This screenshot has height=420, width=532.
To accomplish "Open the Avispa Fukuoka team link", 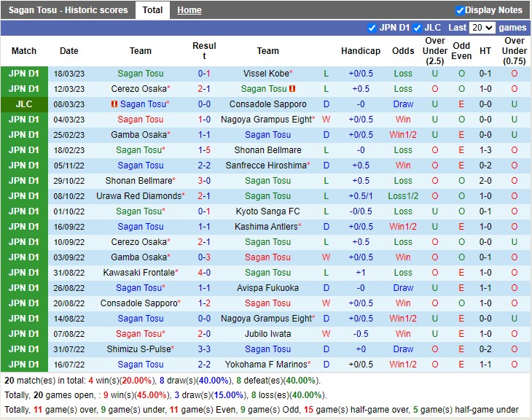I will pyautogui.click(x=267, y=288).
